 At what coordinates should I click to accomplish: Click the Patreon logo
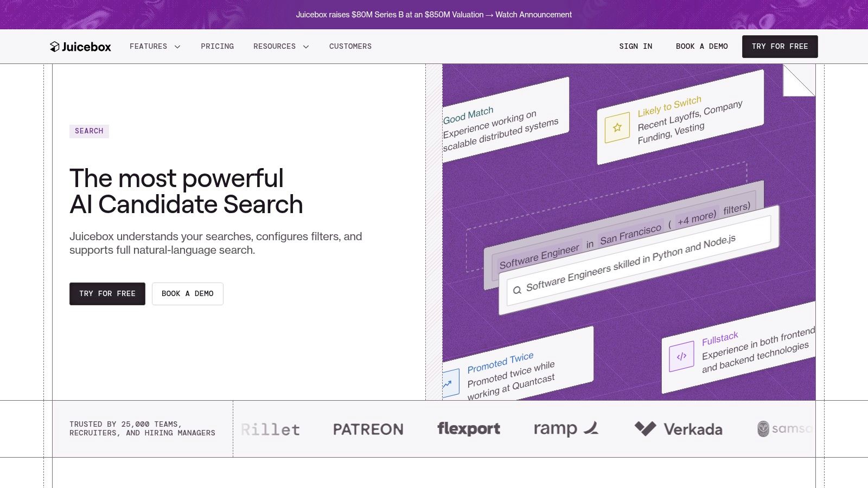[368, 429]
